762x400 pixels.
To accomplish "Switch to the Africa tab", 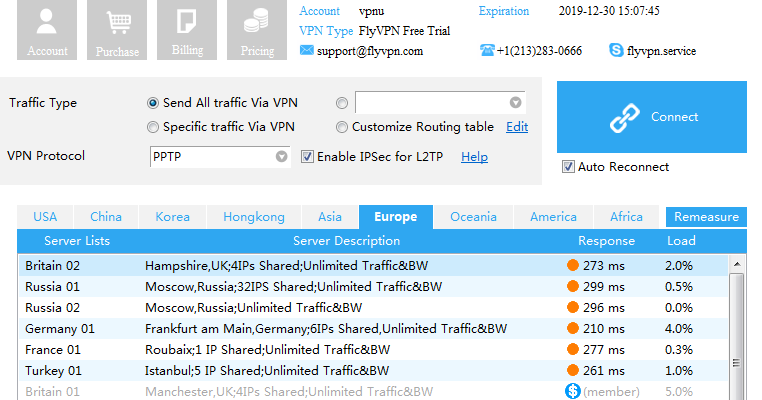I will click(x=626, y=217).
